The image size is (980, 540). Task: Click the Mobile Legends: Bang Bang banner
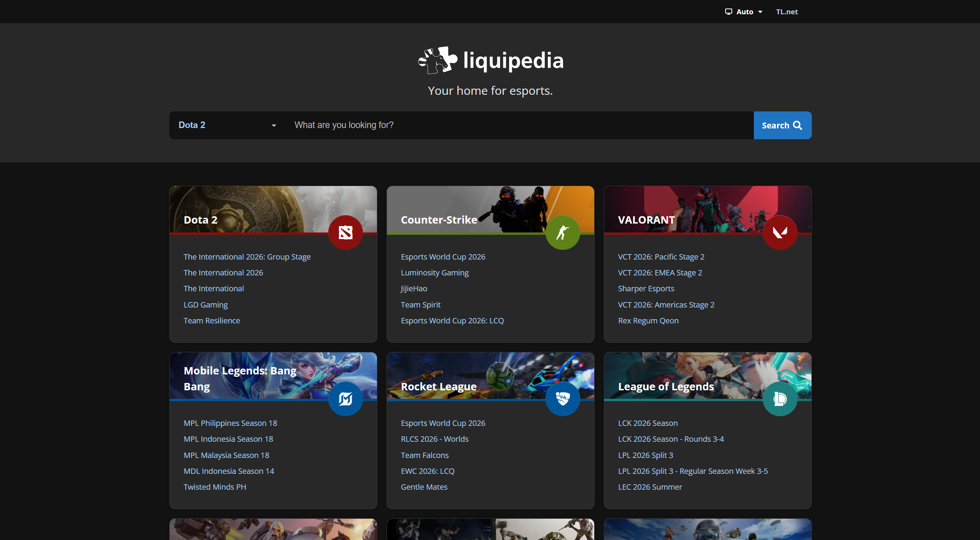[273, 376]
